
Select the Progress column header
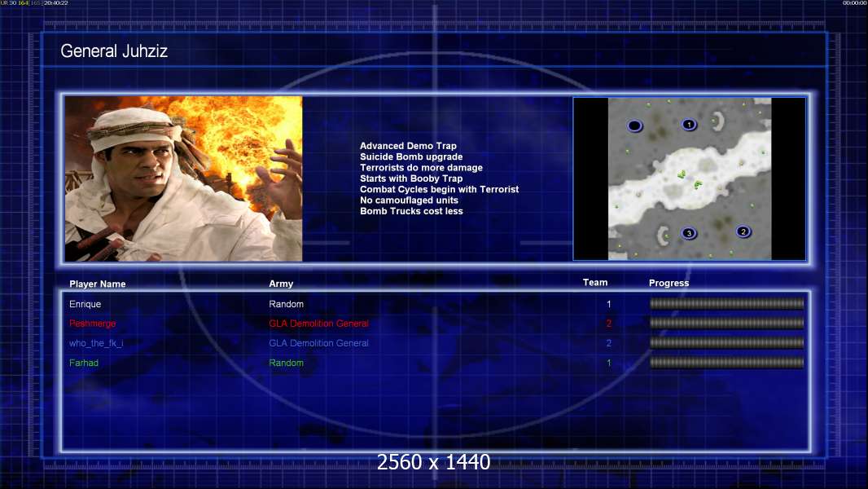[669, 283]
